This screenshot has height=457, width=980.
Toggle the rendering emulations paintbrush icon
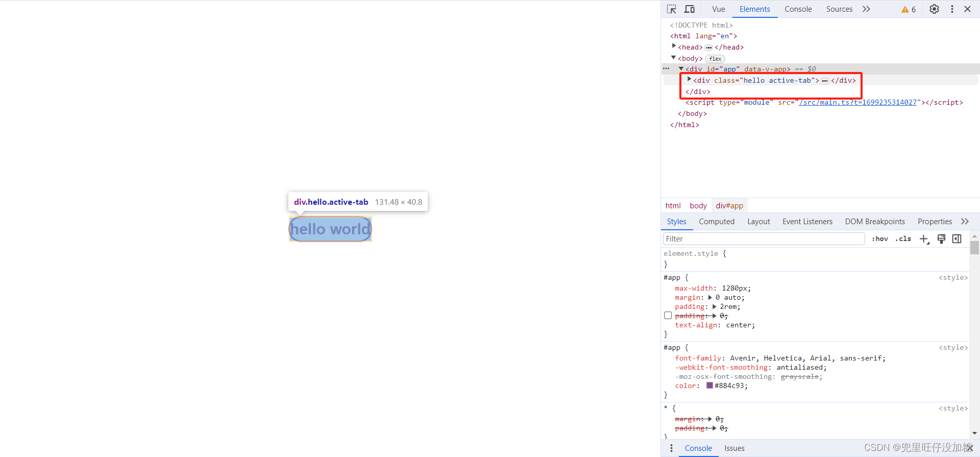[x=941, y=238]
